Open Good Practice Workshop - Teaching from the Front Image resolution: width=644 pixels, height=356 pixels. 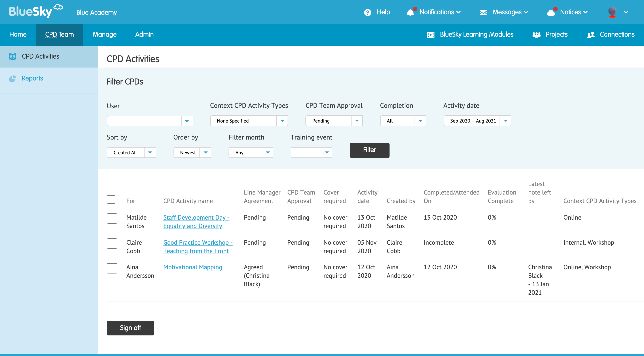[x=198, y=246]
